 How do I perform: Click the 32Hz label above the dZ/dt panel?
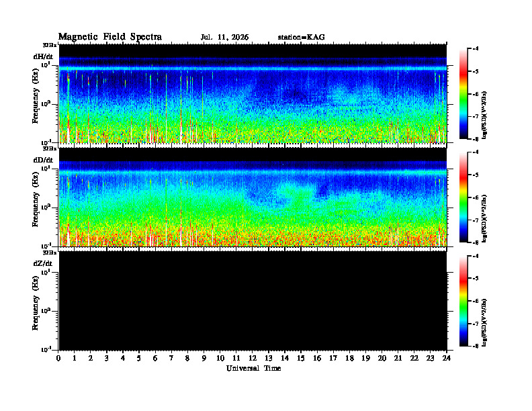pos(50,253)
